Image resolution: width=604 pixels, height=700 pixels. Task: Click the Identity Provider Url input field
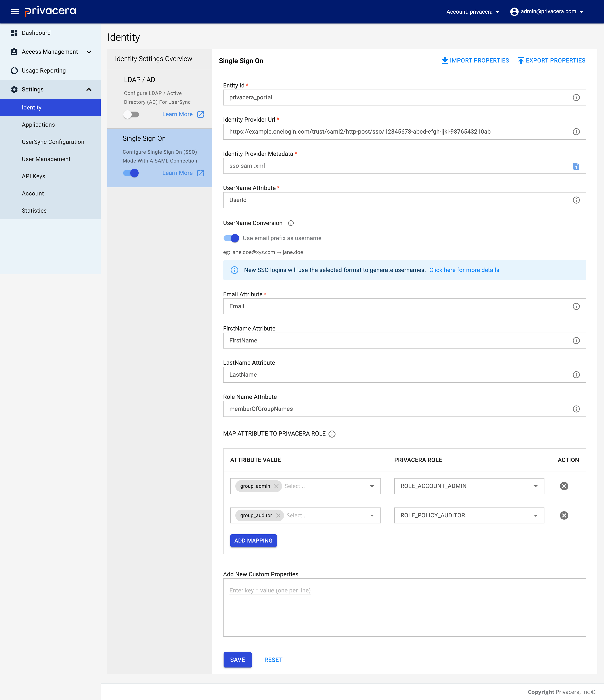pos(404,132)
